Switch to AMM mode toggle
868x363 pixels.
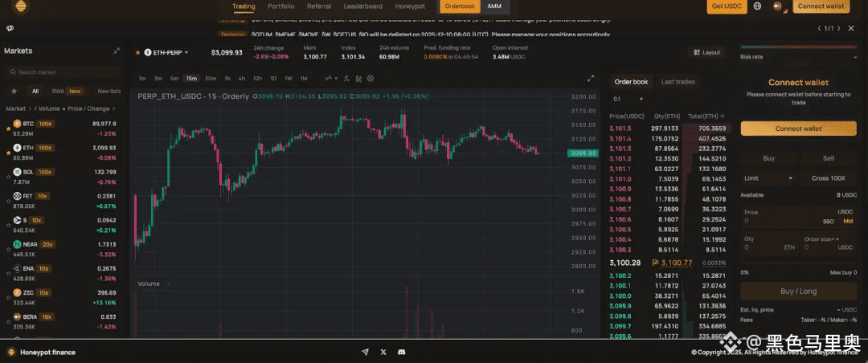tap(495, 6)
